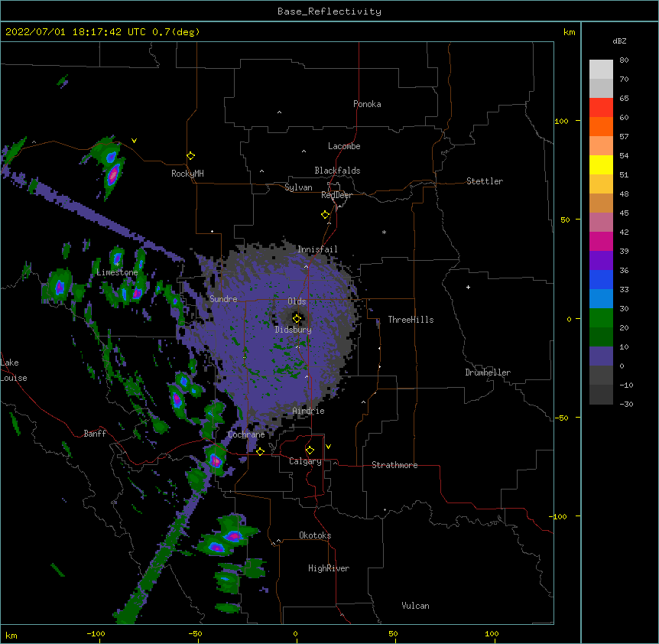Image resolution: width=659 pixels, height=644 pixels.
Task: Click the Sundre label
Action: tap(223, 299)
